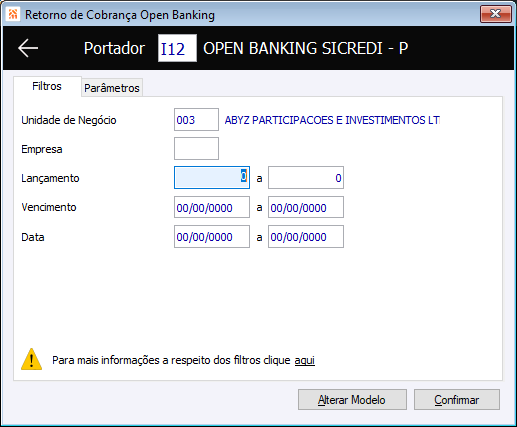Select the Lançamento end value field
The width and height of the screenshot is (517, 427).
pos(306,178)
